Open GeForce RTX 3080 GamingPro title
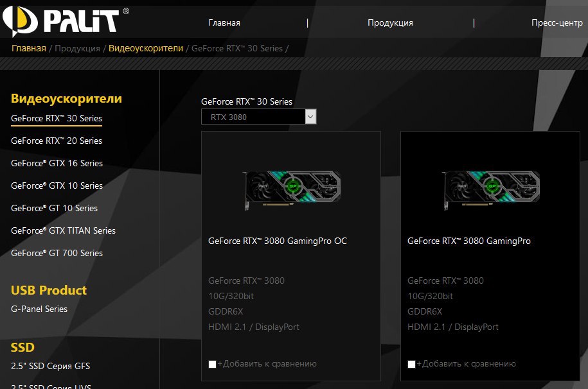588x389 pixels. click(469, 241)
